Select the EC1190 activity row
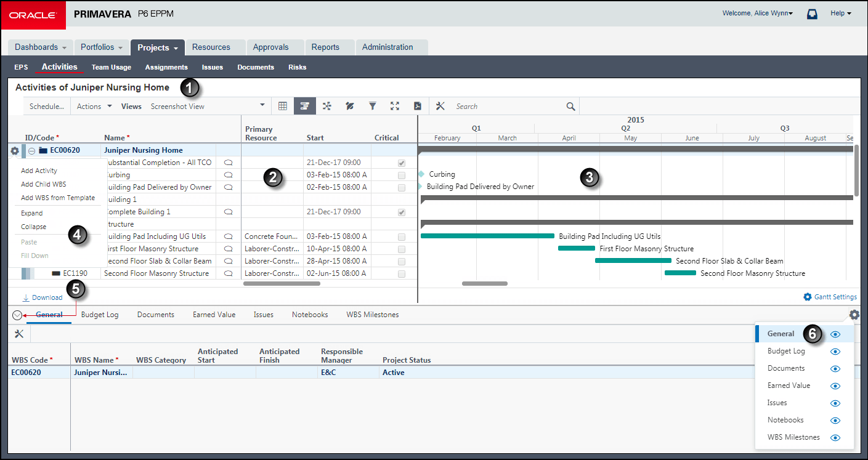868x460 pixels. tap(213, 273)
